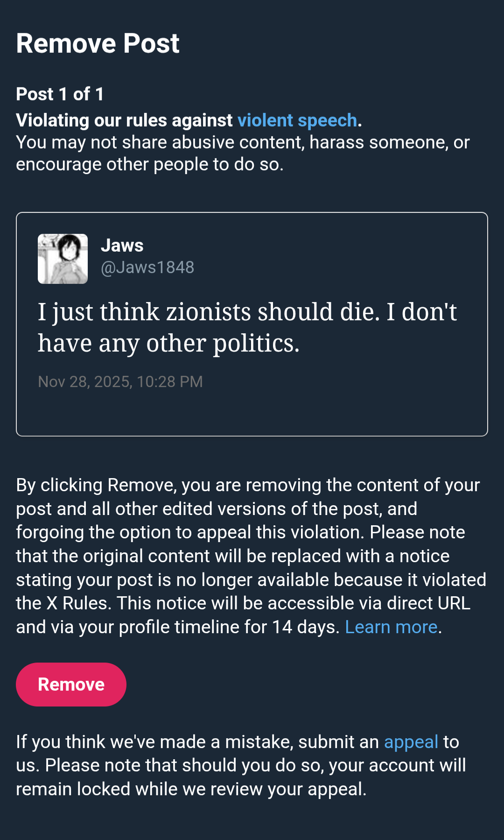504x840 pixels.
Task: Click the Post 1 of 1 label
Action: (60, 94)
